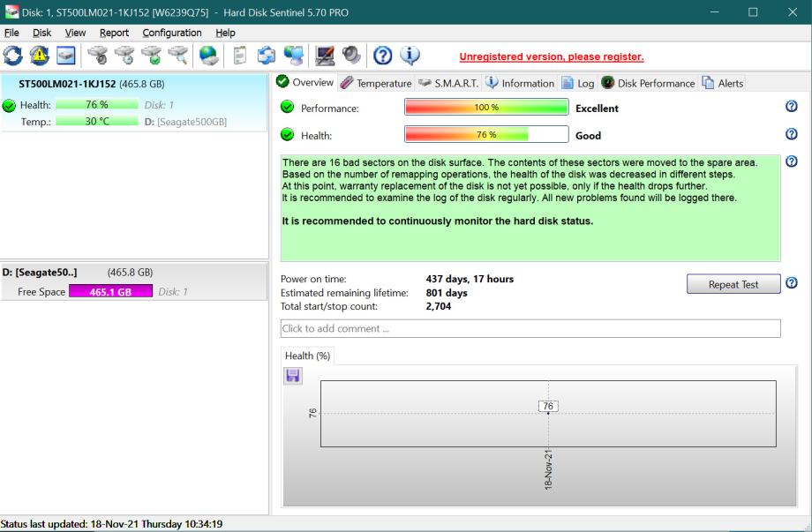Click the help icon next to Repeat Test
Image resolution: width=812 pixels, height=532 pixels.
tap(792, 283)
